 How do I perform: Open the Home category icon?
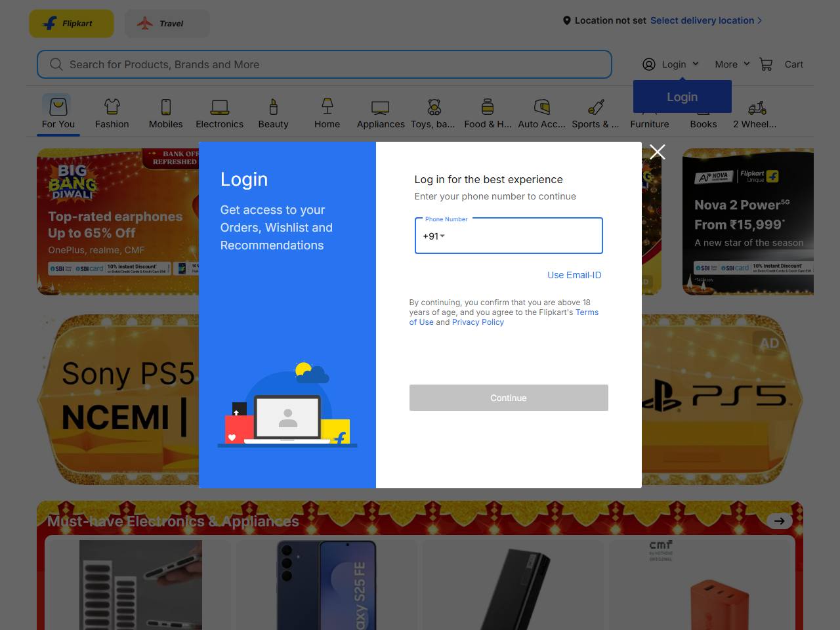(x=327, y=106)
